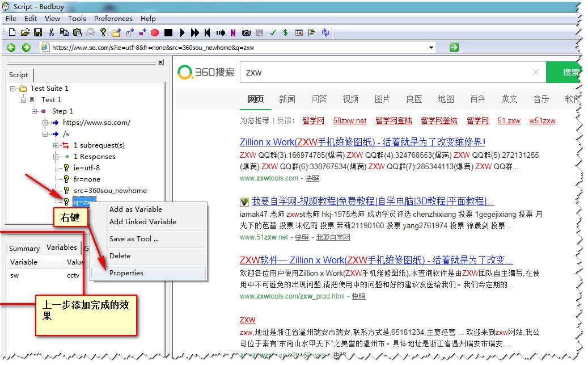Add an assertion with green checkmark icon
The image size is (588, 365).
point(273,33)
